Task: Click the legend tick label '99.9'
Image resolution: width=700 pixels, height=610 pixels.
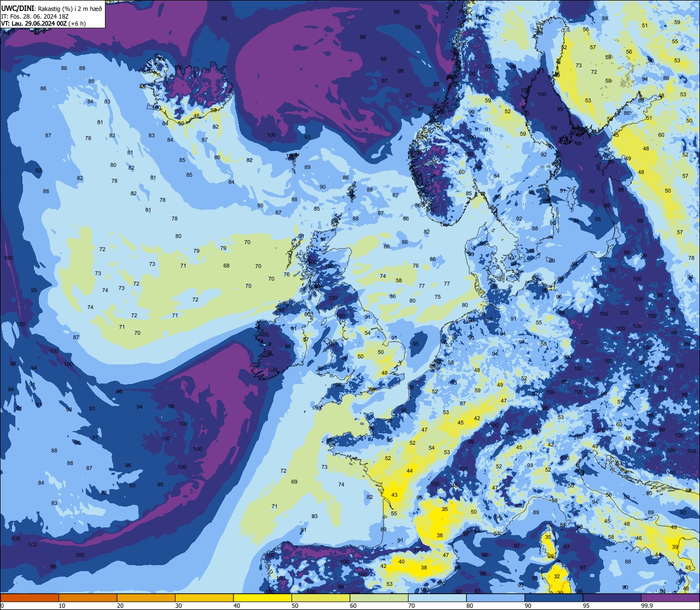Action: point(647,605)
